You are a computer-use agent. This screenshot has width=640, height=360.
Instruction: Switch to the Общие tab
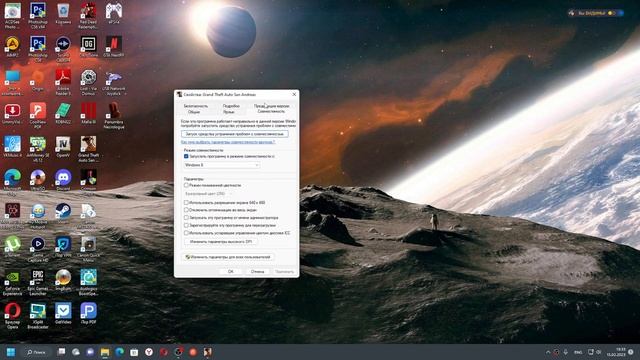(x=194, y=111)
